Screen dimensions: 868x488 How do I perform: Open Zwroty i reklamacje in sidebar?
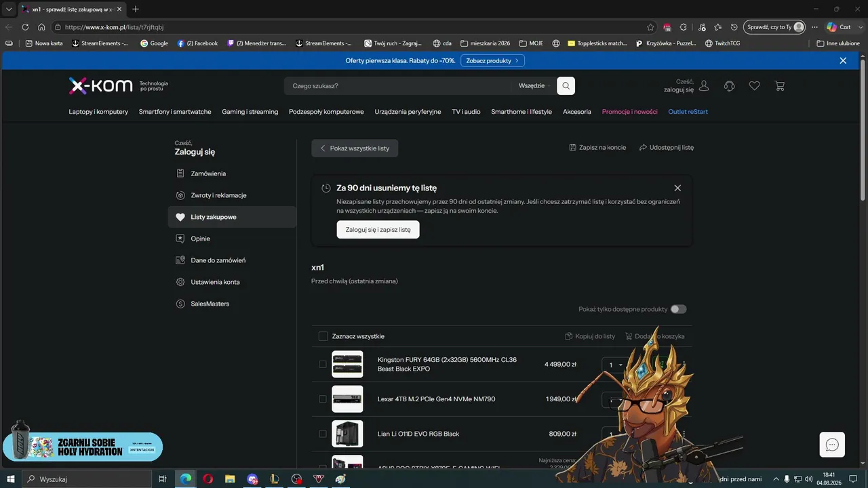click(218, 195)
